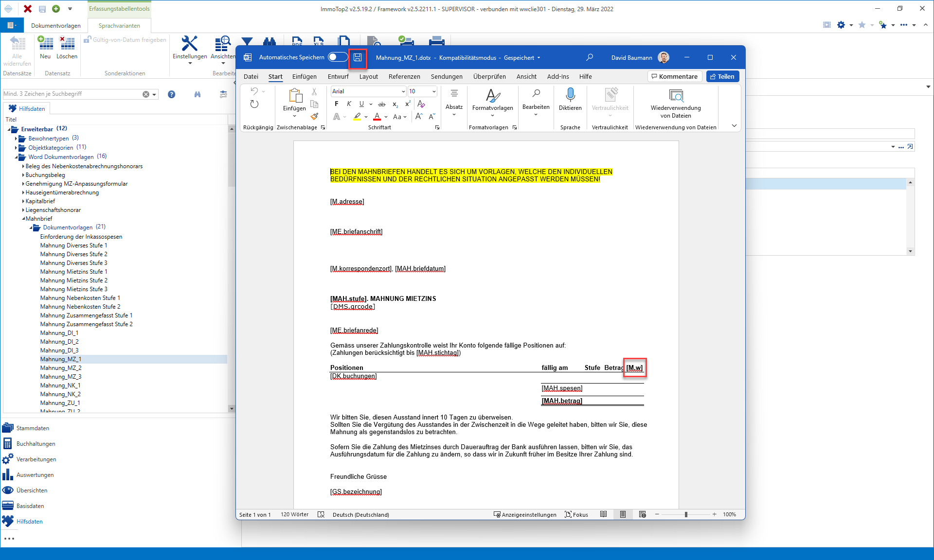Click the red font color button
934x560 pixels.
point(377,117)
